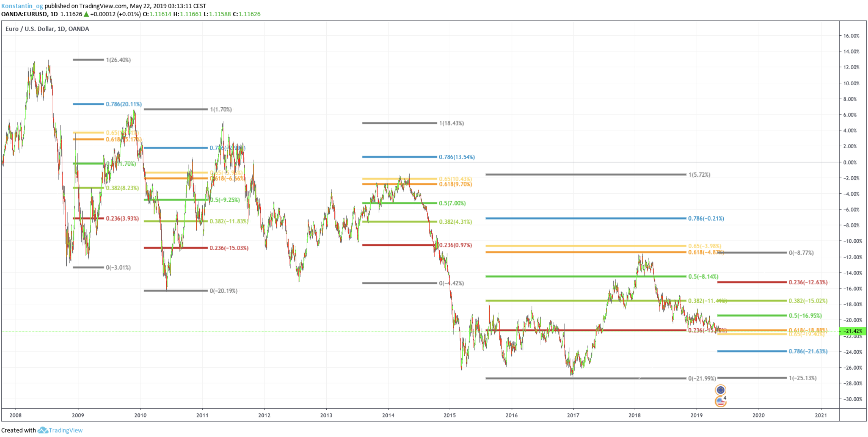Click the Fib label 1(-25.13%)
Image resolution: width=868 pixels, height=437 pixels.
coord(803,378)
